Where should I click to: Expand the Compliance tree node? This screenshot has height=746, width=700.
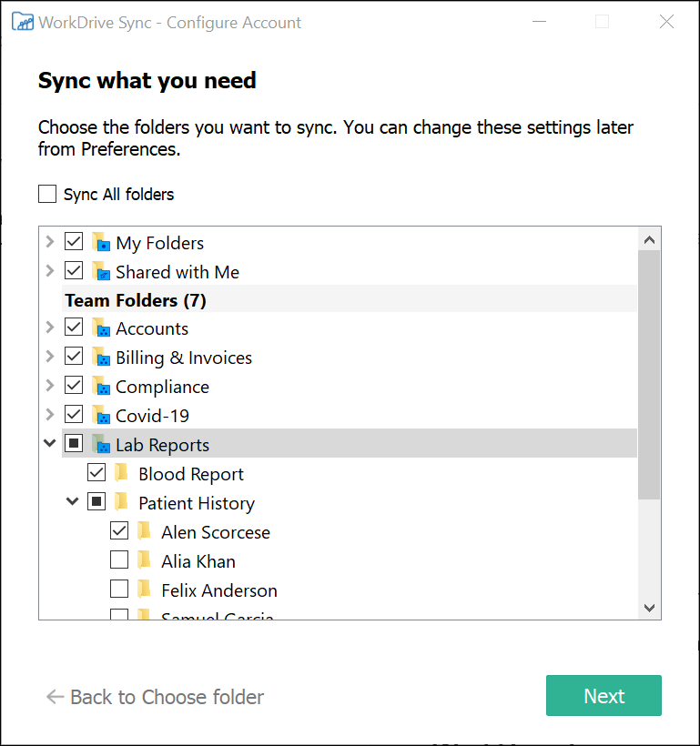50,385
